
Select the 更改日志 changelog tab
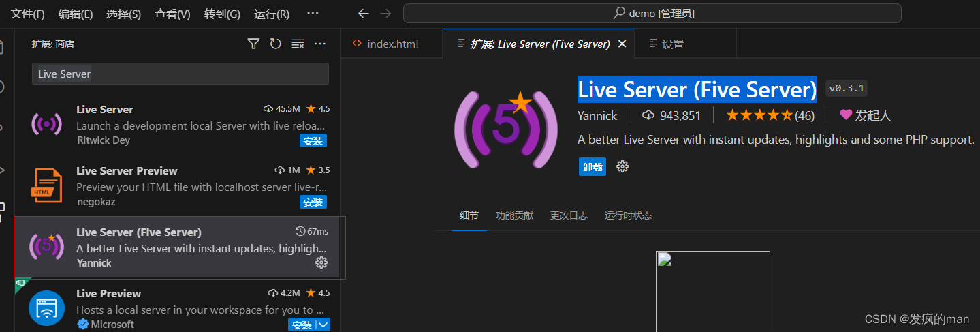[x=569, y=215]
